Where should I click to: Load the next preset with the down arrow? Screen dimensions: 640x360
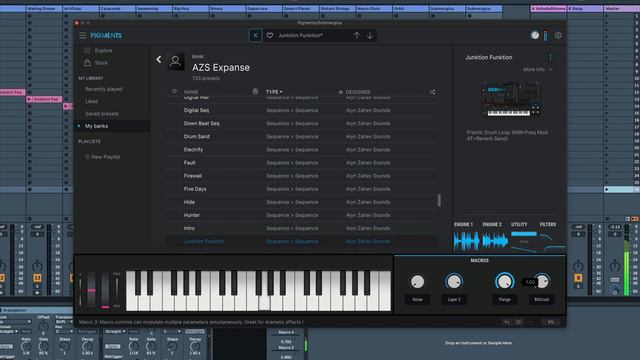(370, 36)
